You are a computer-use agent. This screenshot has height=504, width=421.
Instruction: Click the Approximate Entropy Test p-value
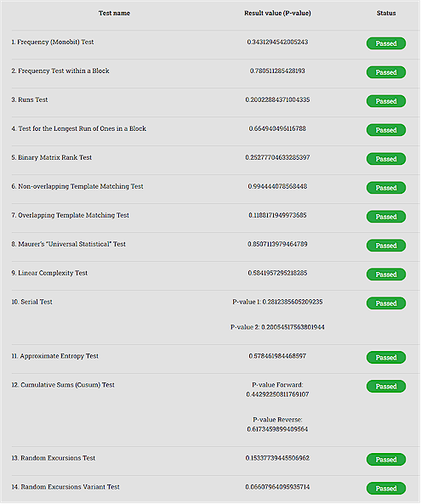pyautogui.click(x=277, y=356)
